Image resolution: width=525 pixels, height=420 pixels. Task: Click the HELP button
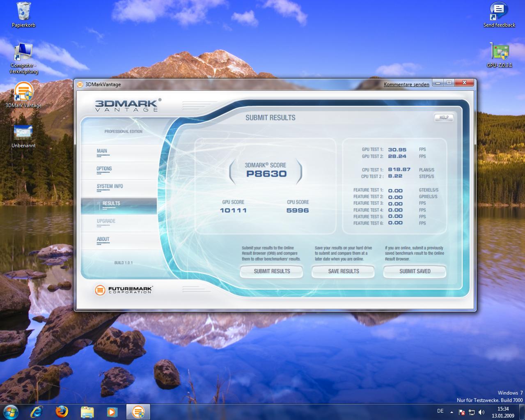pyautogui.click(x=444, y=117)
